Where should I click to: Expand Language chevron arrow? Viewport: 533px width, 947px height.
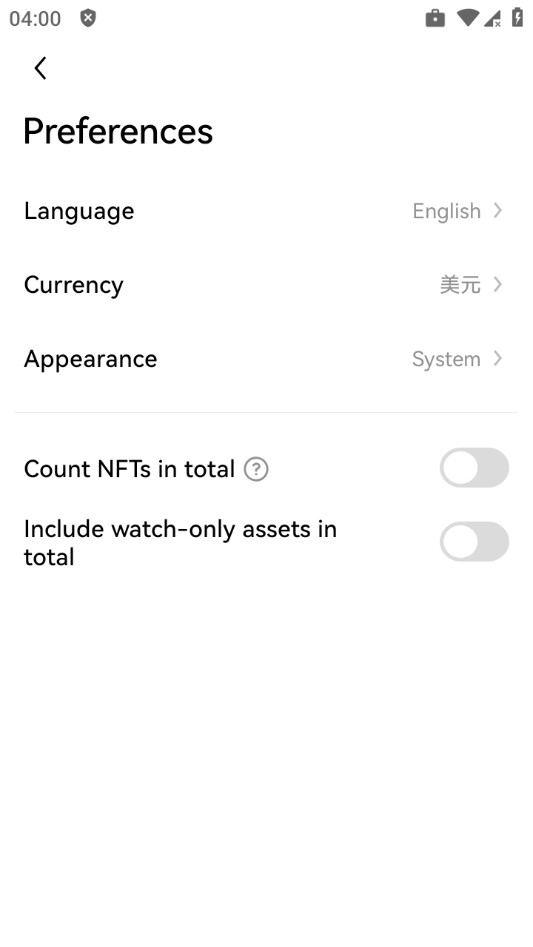pyautogui.click(x=497, y=210)
